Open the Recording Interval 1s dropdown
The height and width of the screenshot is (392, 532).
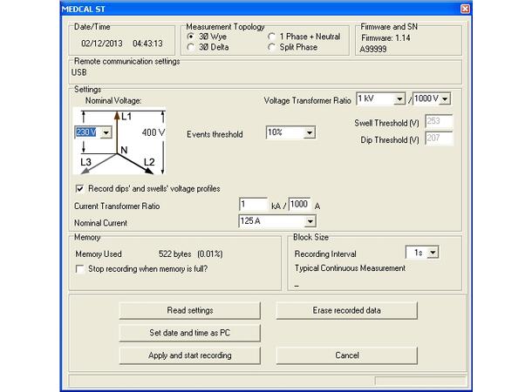[433, 253]
